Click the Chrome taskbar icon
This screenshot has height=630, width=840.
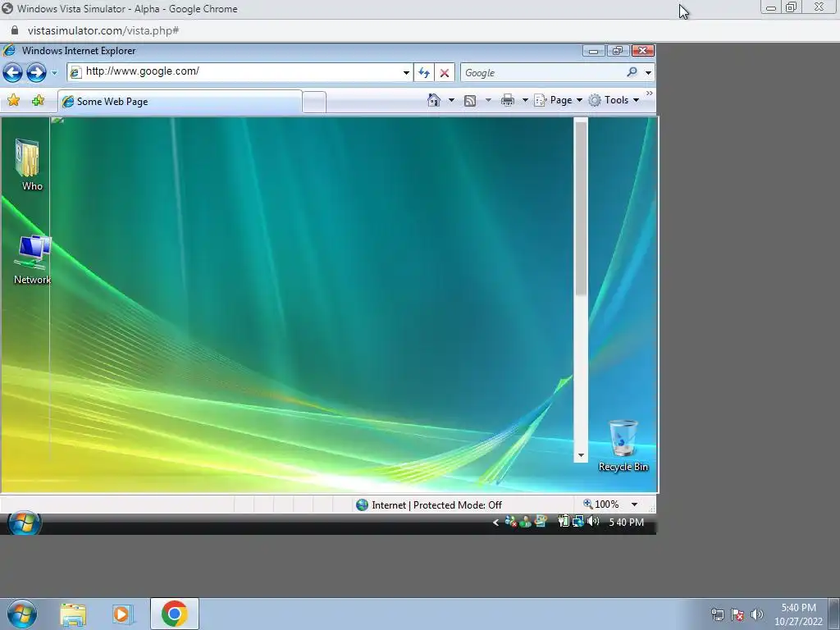[175, 614]
